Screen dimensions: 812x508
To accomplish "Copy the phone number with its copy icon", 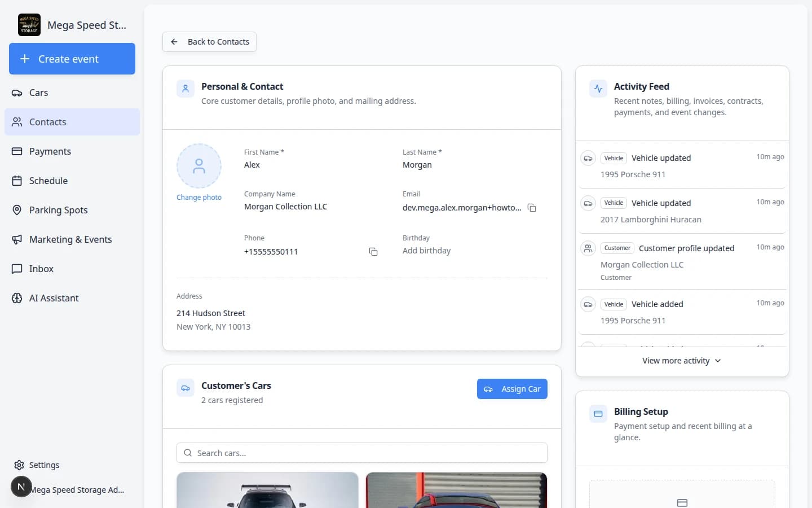I will click(x=373, y=252).
